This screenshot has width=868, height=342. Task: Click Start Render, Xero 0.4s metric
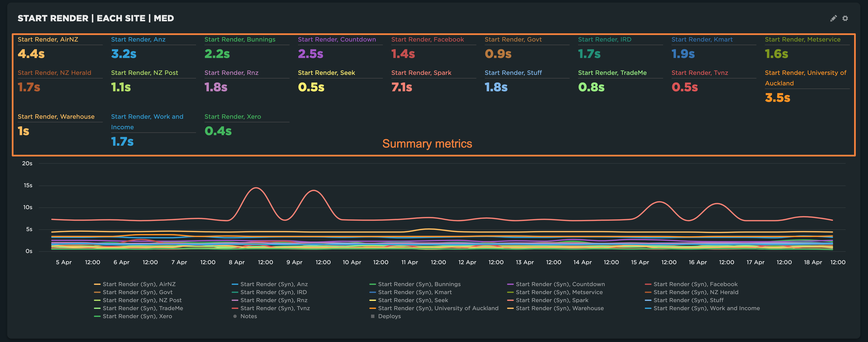click(218, 131)
